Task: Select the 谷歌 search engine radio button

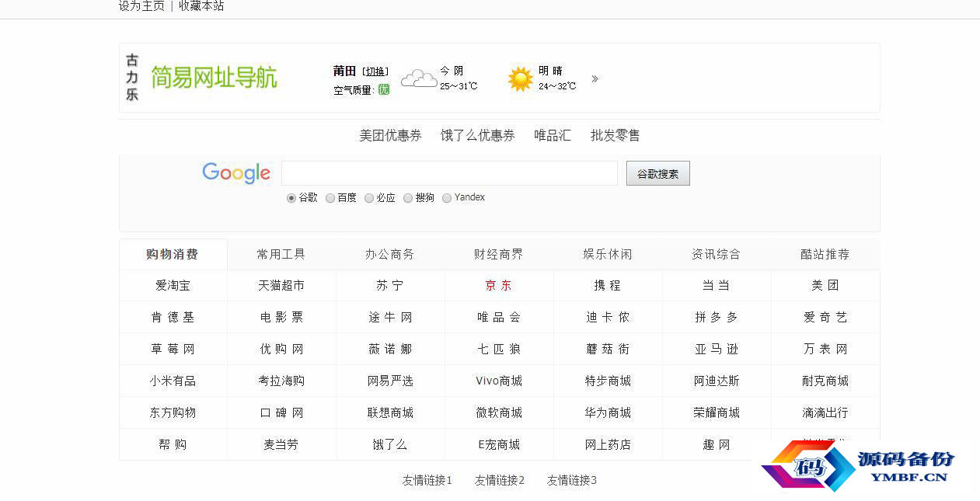Action: (291, 198)
